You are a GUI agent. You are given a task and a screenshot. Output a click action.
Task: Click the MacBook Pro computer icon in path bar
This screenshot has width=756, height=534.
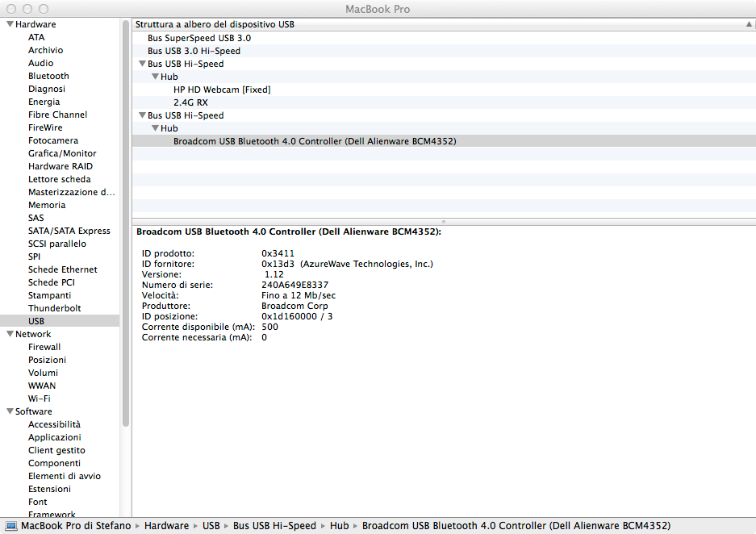click(11, 526)
